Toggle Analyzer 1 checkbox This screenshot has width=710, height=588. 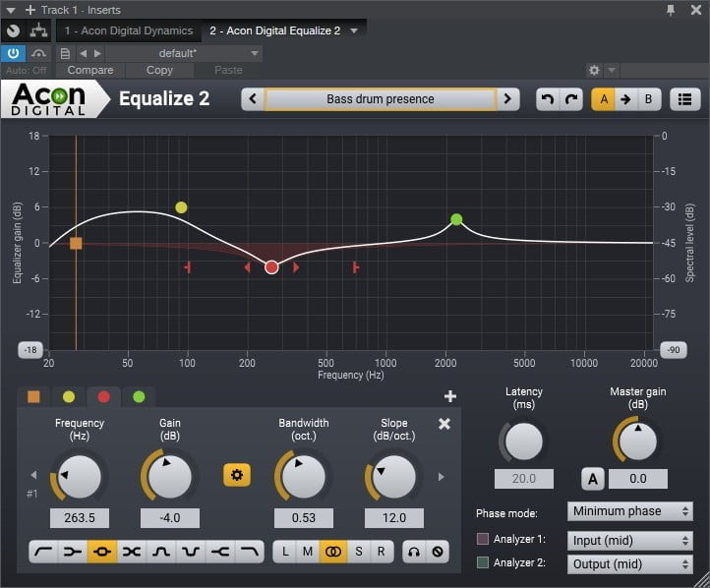(x=483, y=539)
